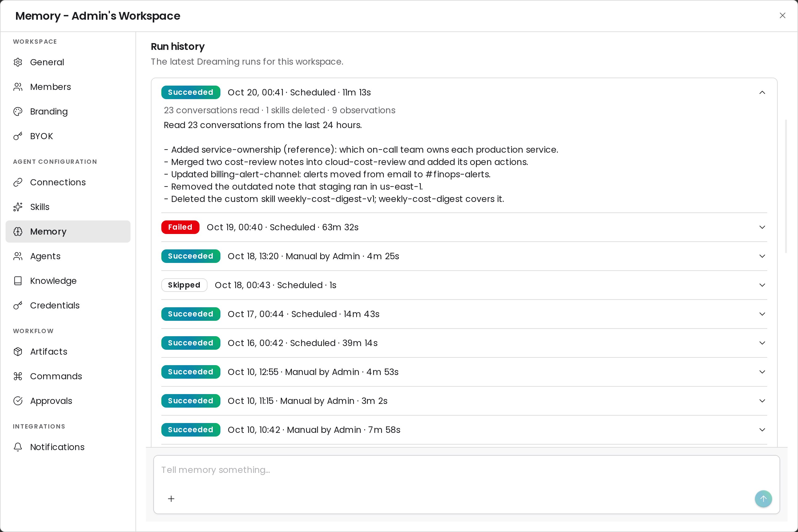
Task: Click the Agents icon in sidebar
Action: pos(18,256)
